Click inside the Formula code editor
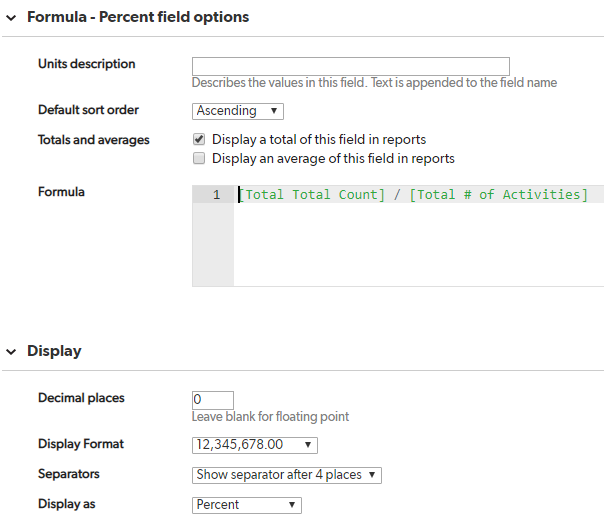Viewport: 604px width, 521px height. (418, 236)
